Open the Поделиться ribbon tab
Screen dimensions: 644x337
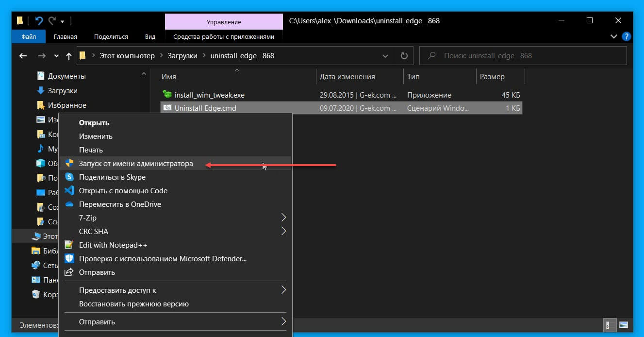(x=111, y=36)
